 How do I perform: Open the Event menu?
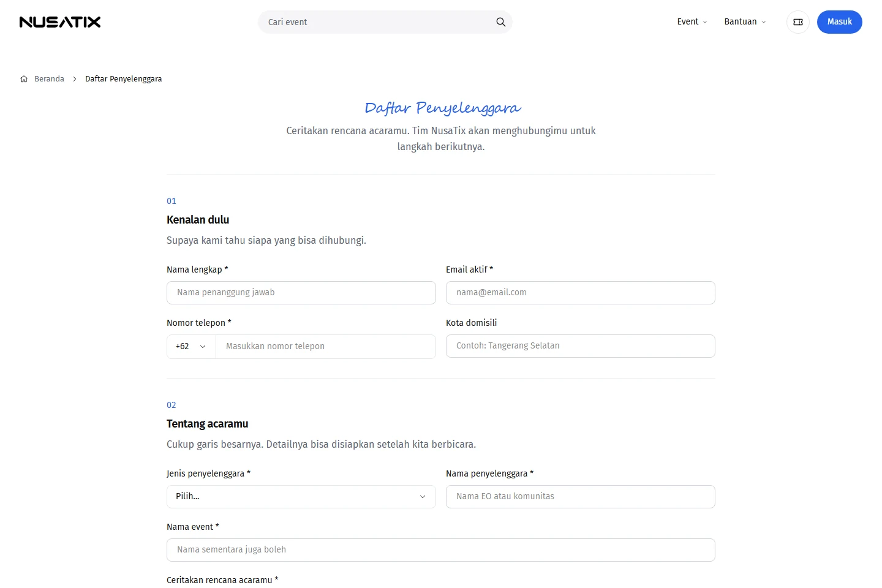pyautogui.click(x=692, y=21)
